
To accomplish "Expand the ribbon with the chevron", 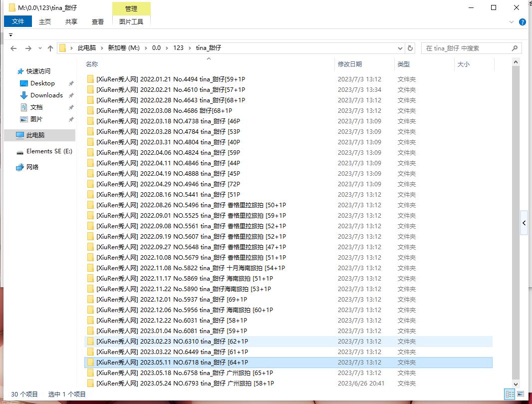I will pyautogui.click(x=512, y=22).
